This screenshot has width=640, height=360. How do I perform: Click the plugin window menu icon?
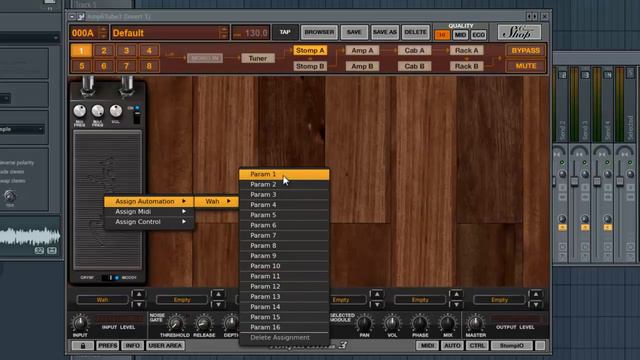72,17
